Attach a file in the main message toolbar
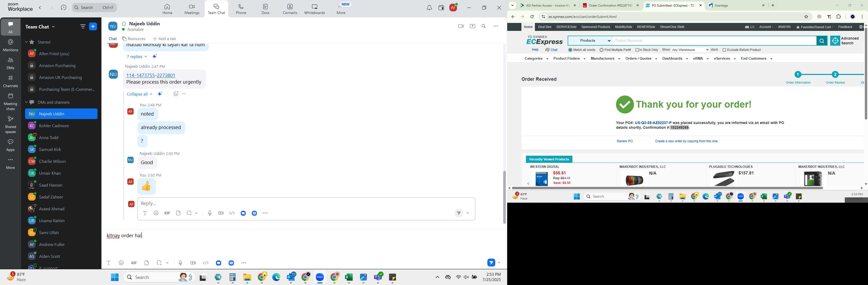This screenshot has height=285, width=868. click(x=147, y=263)
